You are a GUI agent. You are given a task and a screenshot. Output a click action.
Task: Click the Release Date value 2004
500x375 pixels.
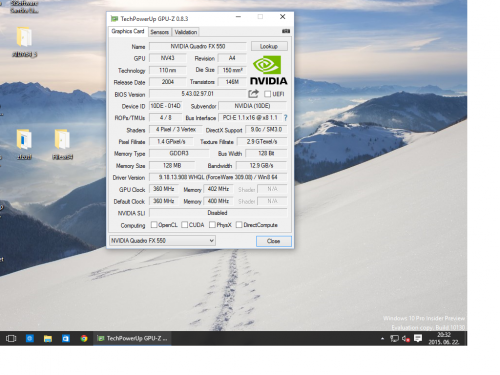tap(168, 82)
